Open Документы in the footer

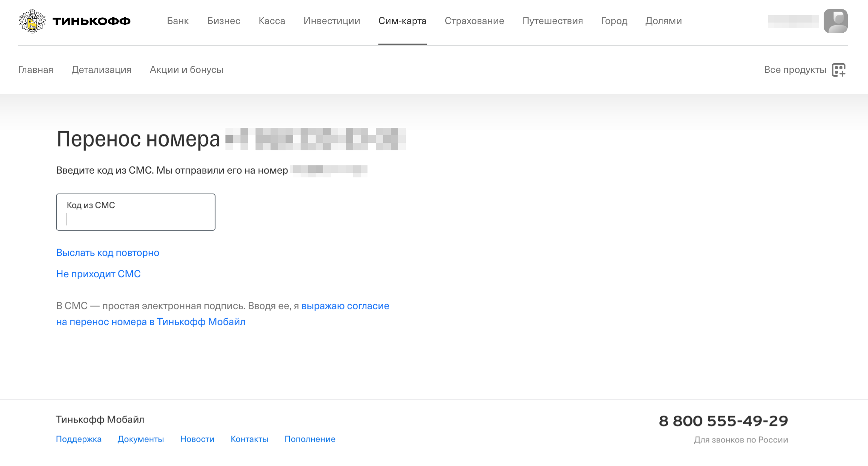coord(141,439)
